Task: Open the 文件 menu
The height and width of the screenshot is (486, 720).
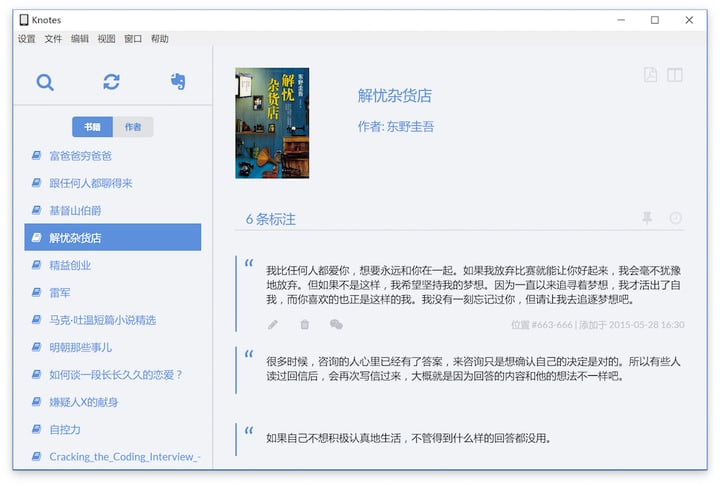Action: tap(53, 39)
